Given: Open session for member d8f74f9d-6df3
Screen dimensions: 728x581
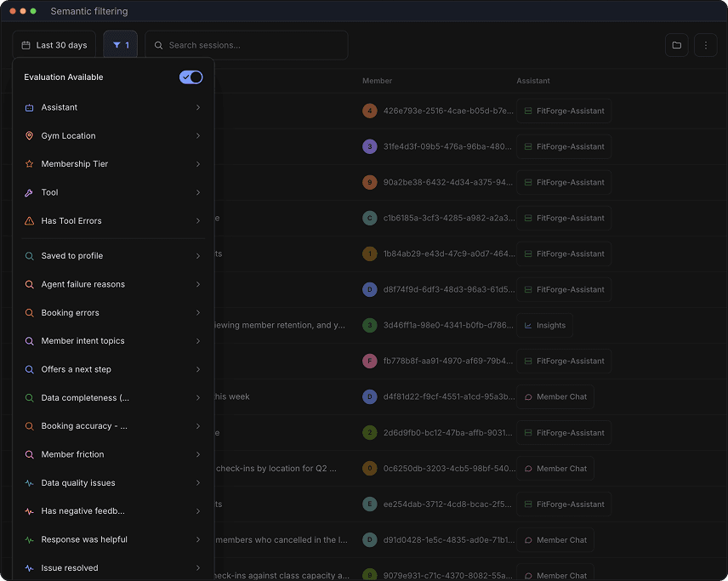Looking at the screenshot, I should point(449,289).
